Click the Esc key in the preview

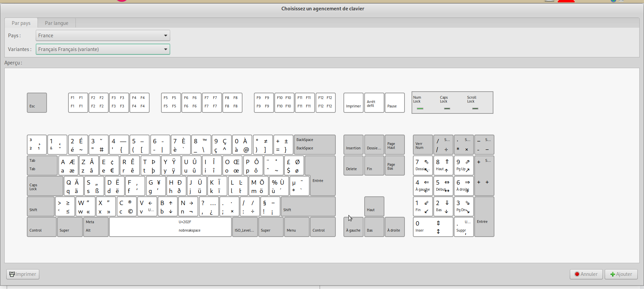tap(37, 103)
